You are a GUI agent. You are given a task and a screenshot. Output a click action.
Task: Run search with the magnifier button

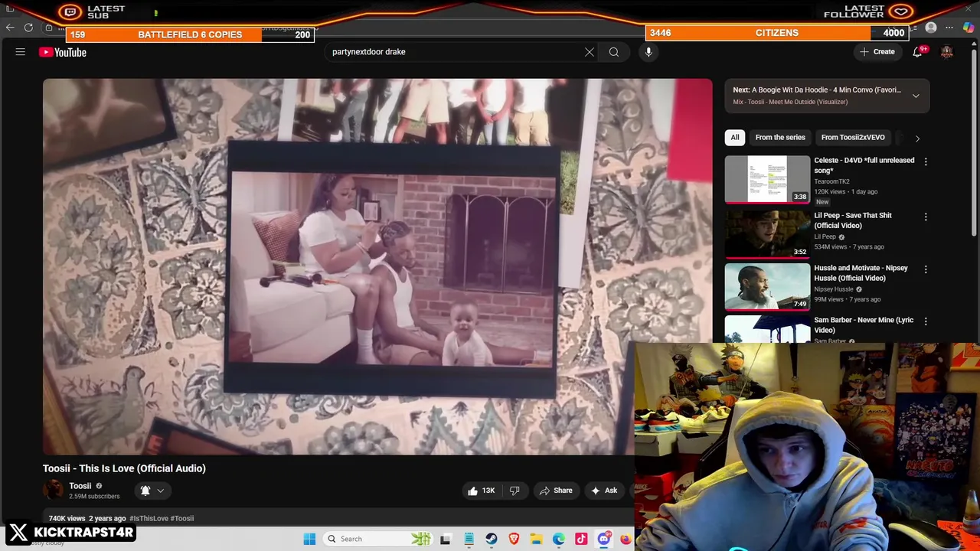[x=614, y=52]
